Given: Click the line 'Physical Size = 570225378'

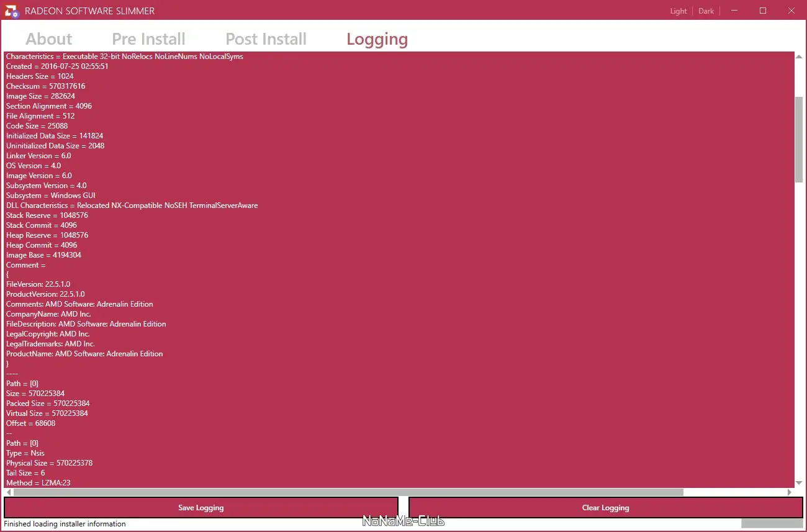Looking at the screenshot, I should (x=50, y=463).
